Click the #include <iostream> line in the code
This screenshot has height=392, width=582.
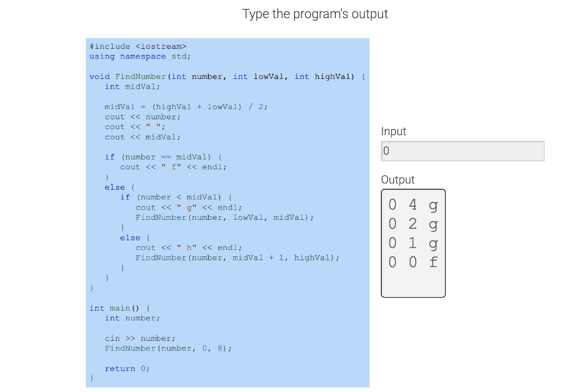[136, 46]
